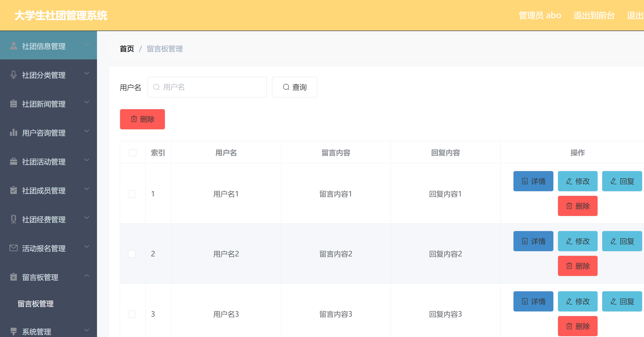Click the briefcase icon beside 社团活动管理
This screenshot has width=644, height=337.
coord(13,161)
